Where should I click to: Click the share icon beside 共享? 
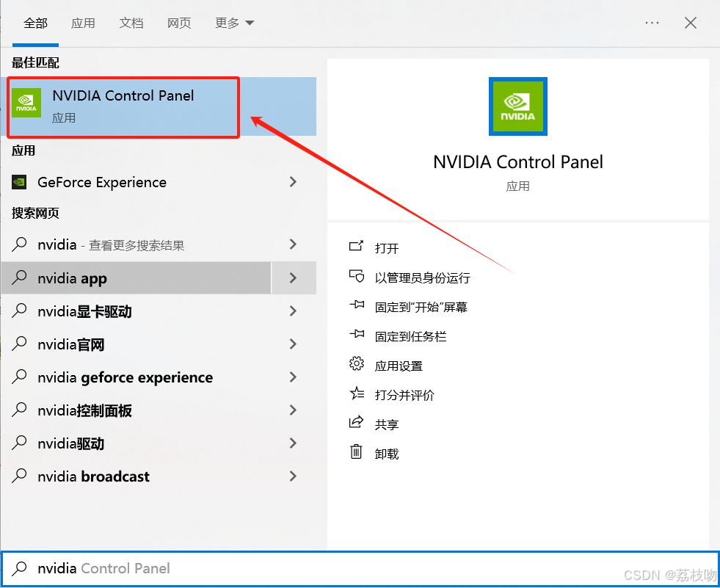pyautogui.click(x=356, y=422)
